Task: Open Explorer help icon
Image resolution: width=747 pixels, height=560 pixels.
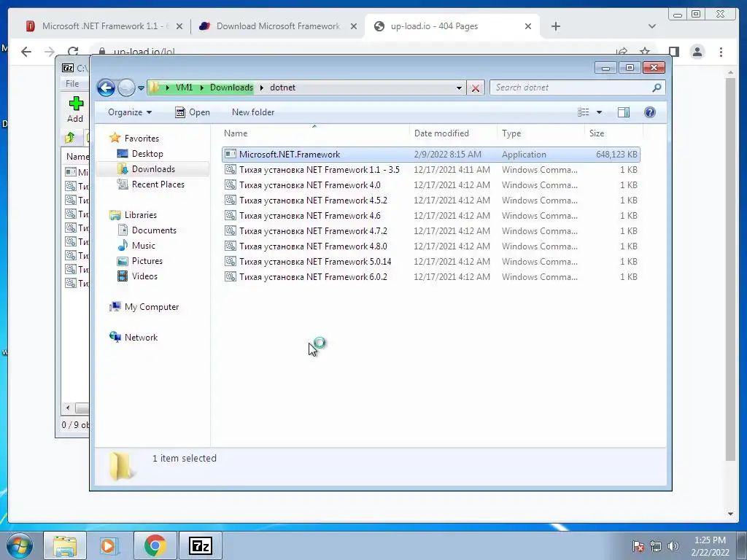Action: 650,112
